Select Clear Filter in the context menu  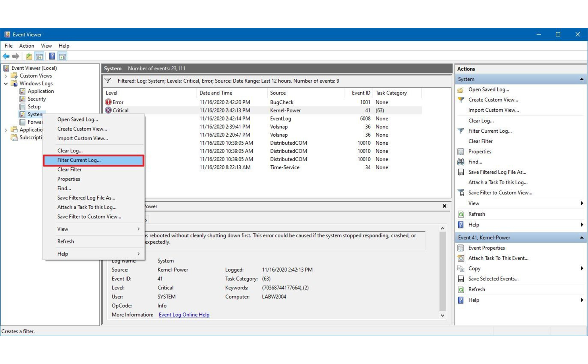pos(69,170)
